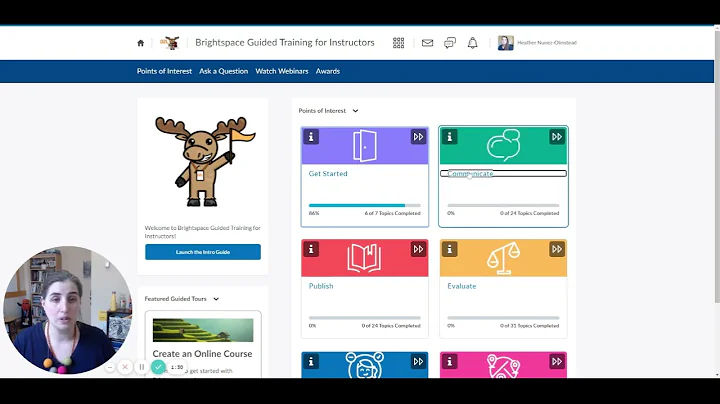Click '0 of 31 Topics Completed' text

[x=529, y=326]
